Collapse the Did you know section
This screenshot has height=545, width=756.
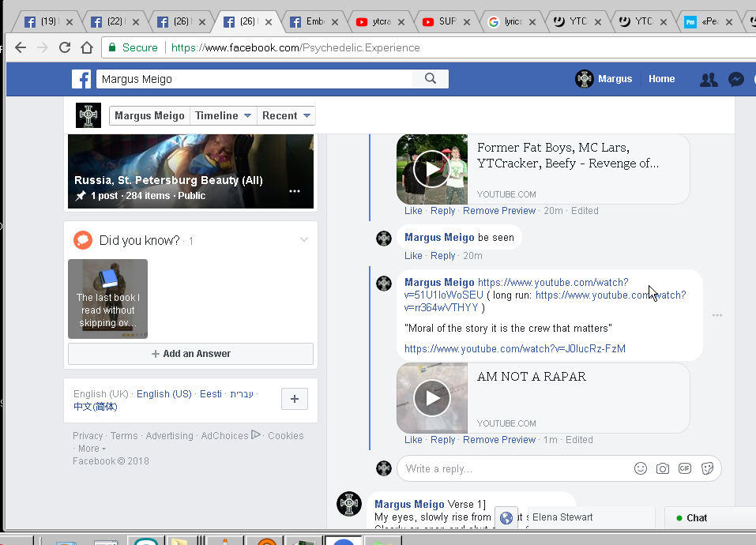(x=304, y=240)
